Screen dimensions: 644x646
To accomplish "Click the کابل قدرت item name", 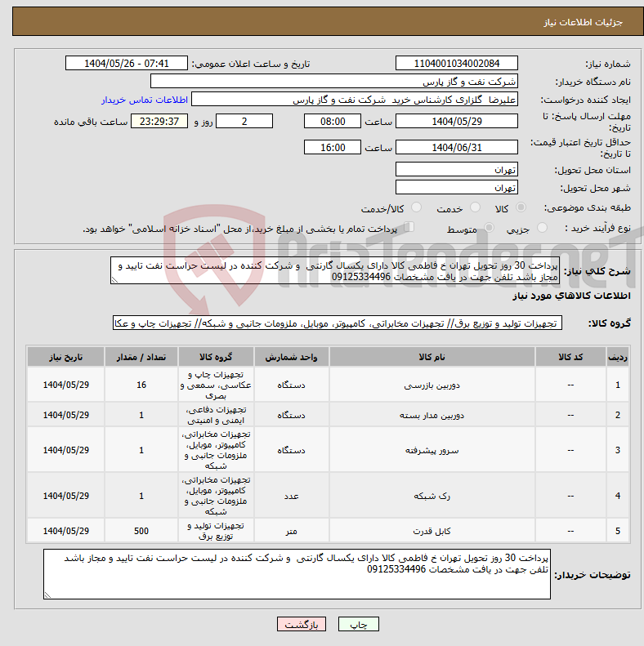I will pos(432,531).
